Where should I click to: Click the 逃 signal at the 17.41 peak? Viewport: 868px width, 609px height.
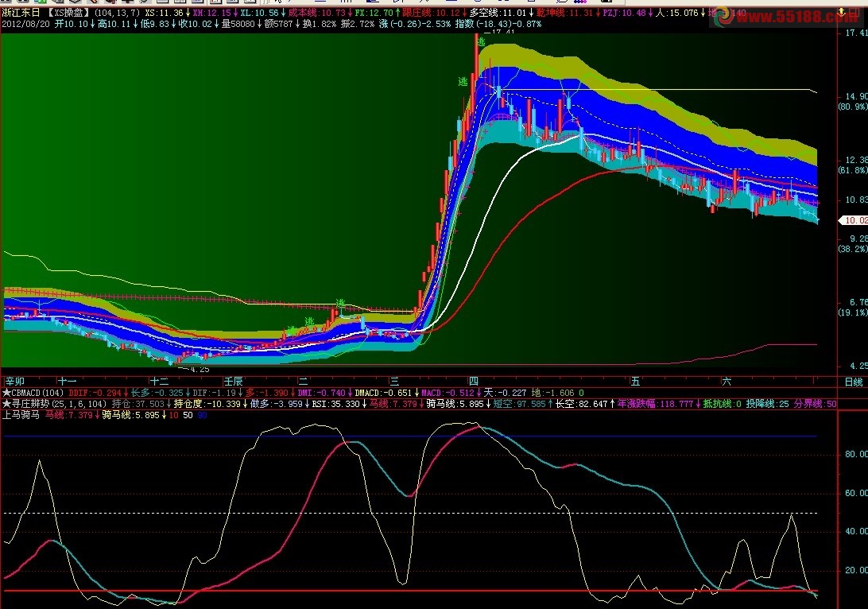pos(480,41)
